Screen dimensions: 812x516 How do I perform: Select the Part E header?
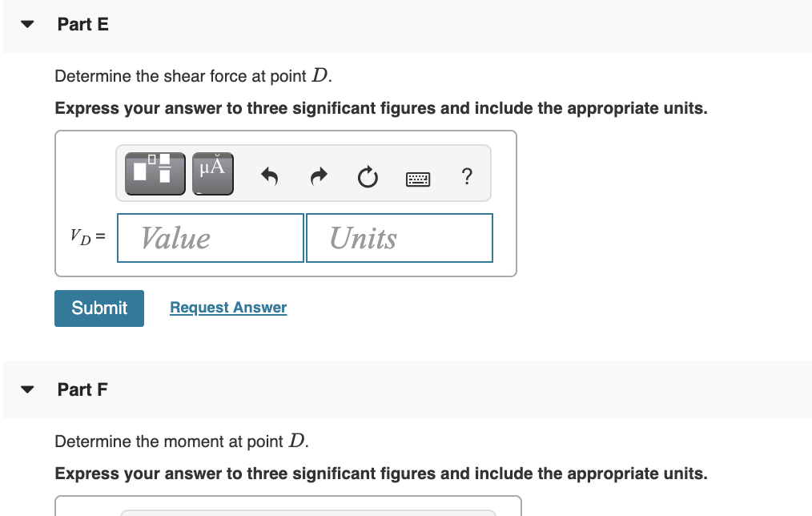pyautogui.click(x=83, y=24)
